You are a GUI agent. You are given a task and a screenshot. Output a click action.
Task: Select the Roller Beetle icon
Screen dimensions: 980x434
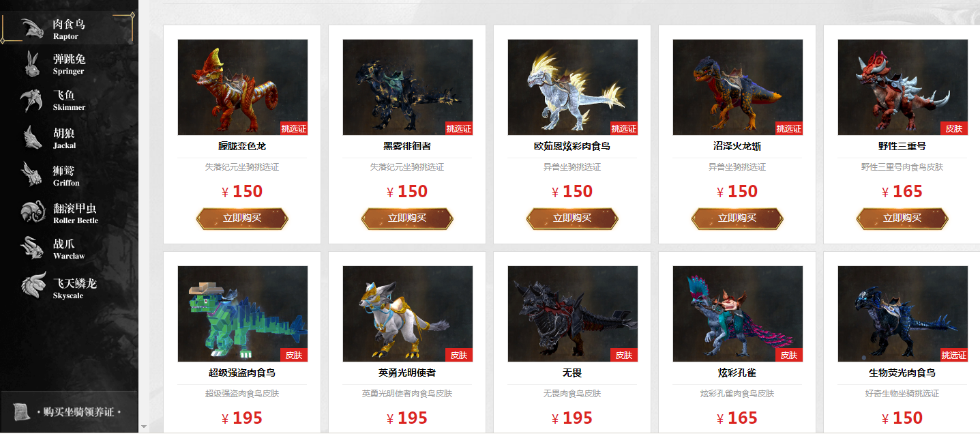tap(32, 212)
